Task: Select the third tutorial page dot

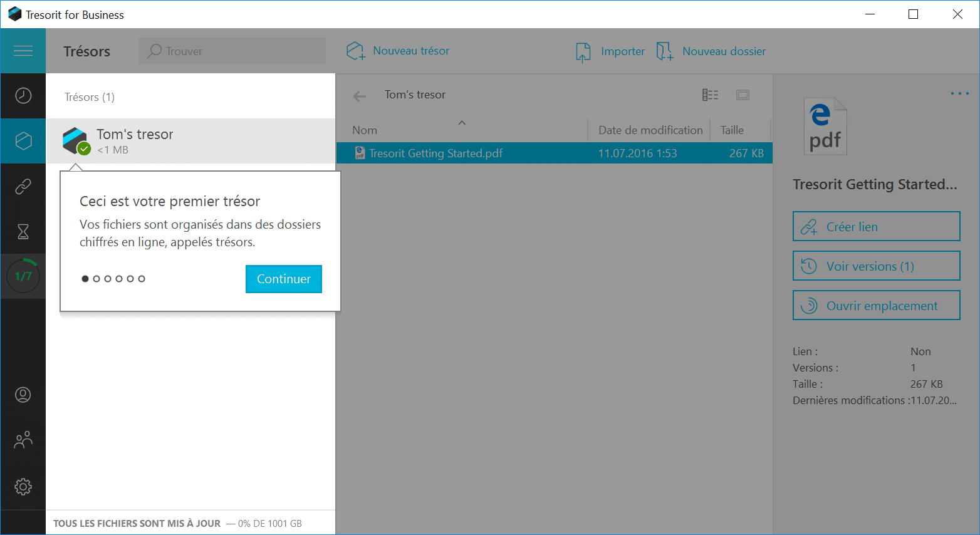Action: 108,279
